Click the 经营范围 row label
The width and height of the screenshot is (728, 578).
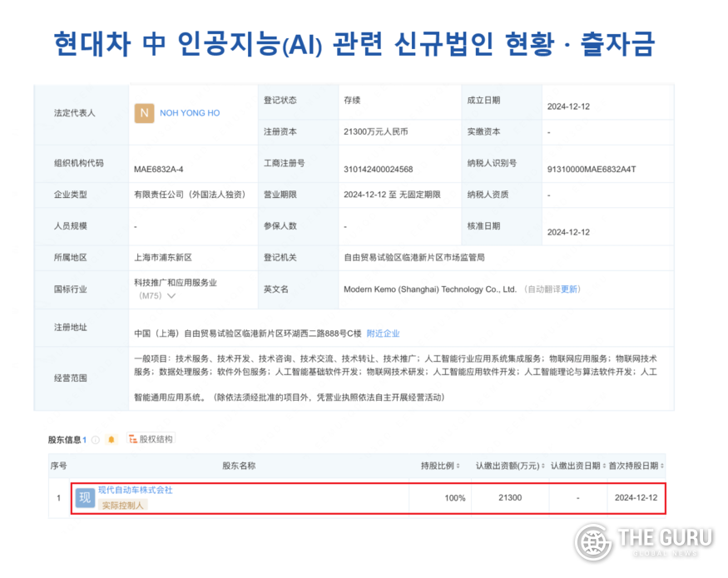tap(71, 378)
